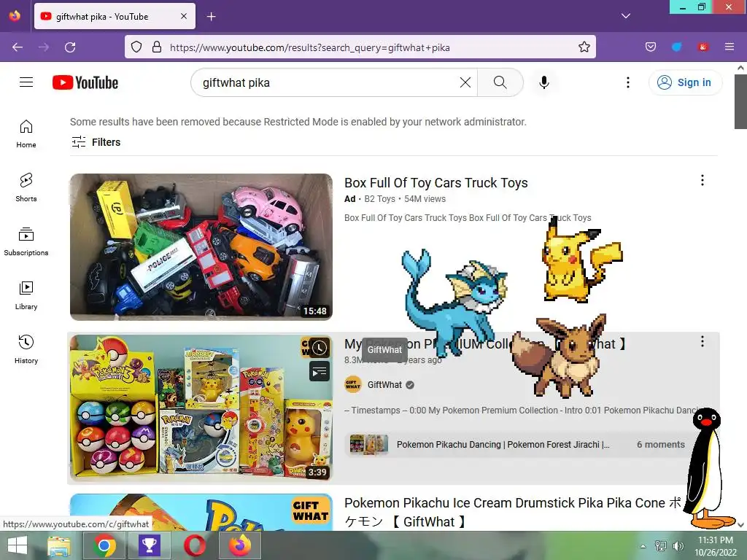Open the Box Full Of Toy Cars title
Image resolution: width=747 pixels, height=560 pixels.
[x=436, y=183]
